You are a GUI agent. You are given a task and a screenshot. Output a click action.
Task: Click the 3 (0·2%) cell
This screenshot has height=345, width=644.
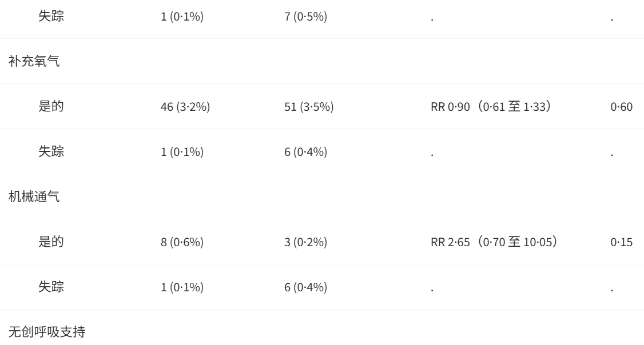(x=305, y=242)
